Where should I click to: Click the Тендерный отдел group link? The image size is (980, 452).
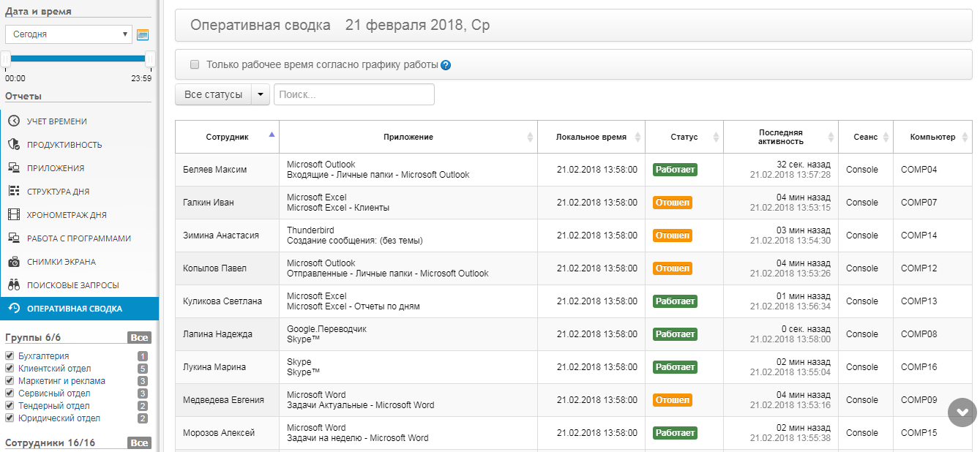pyautogui.click(x=54, y=406)
